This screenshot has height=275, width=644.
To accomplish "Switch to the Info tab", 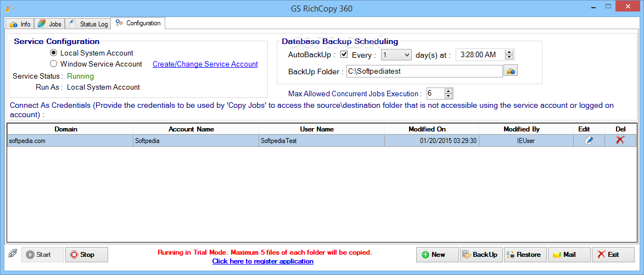I will pos(20,24).
